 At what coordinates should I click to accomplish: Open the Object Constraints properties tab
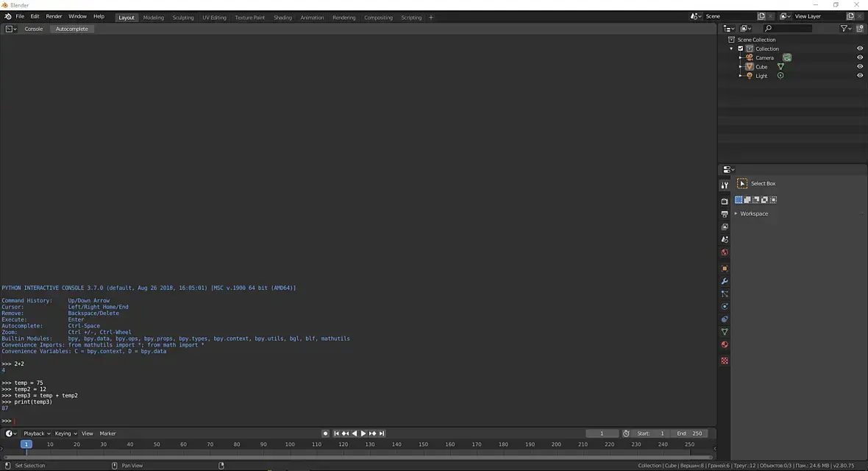click(x=725, y=319)
